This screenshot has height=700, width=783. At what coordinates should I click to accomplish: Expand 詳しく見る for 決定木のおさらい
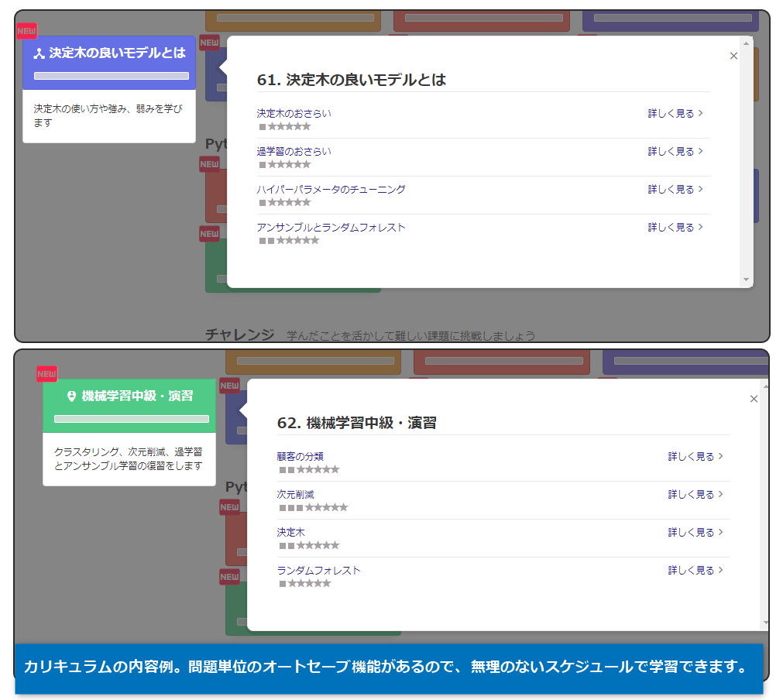coord(675,113)
